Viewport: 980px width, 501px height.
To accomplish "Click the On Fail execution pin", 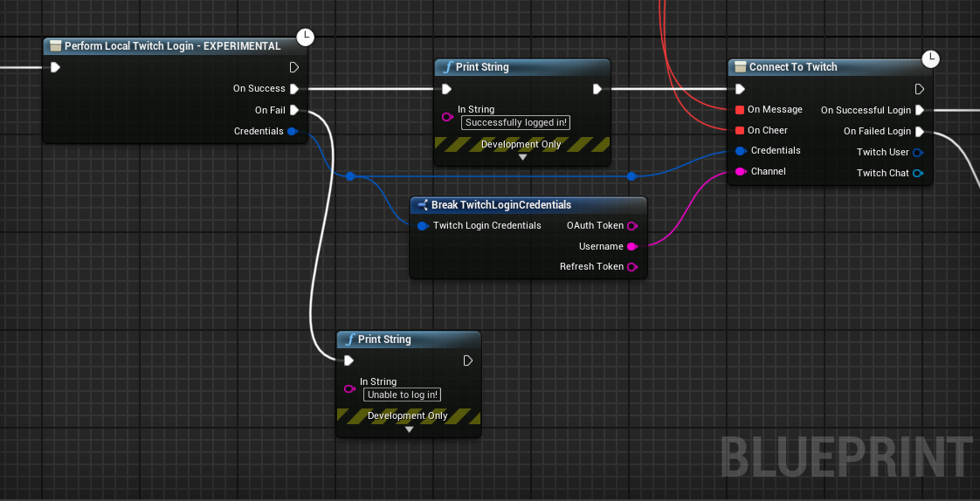I will click(x=294, y=110).
